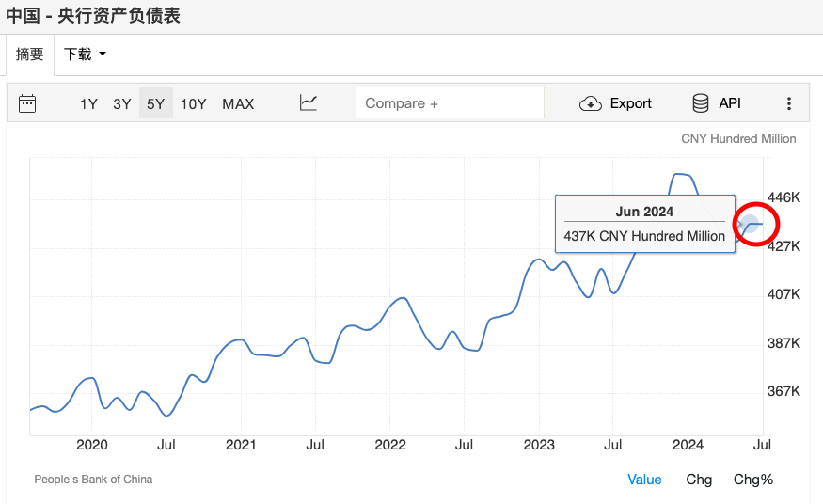This screenshot has height=504, width=823.
Task: Click the API text button
Action: click(x=730, y=103)
